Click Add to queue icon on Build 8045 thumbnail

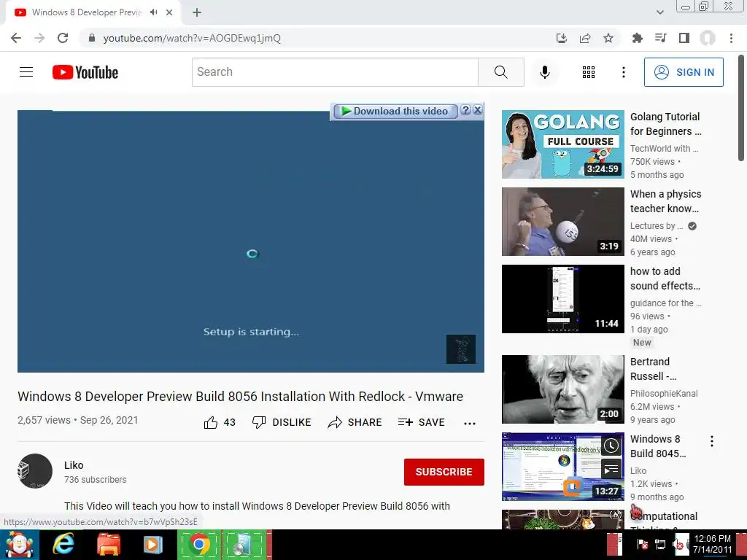(611, 470)
